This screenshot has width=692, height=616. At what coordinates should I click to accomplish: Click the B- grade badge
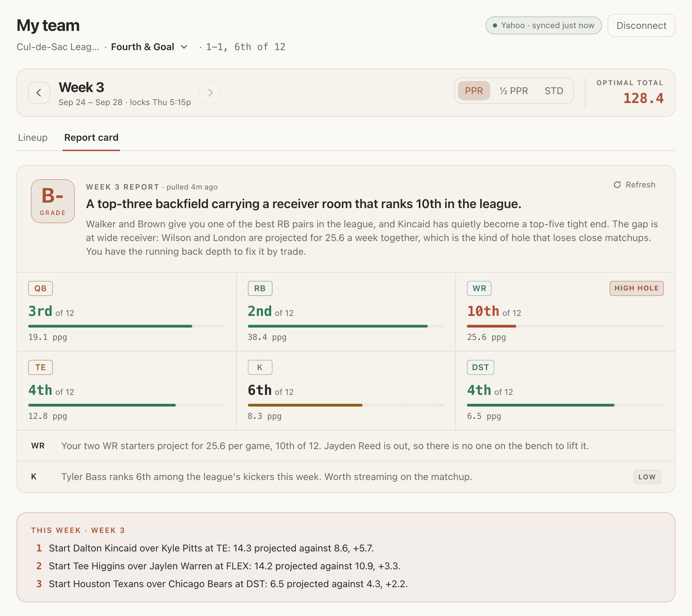[53, 201]
